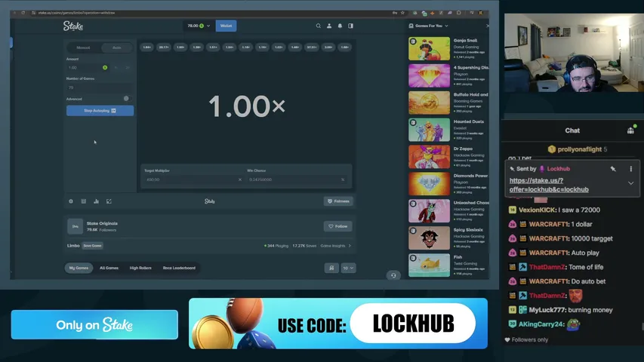Click the Save Game button
Screen dimensions: 644x362
[92, 246]
